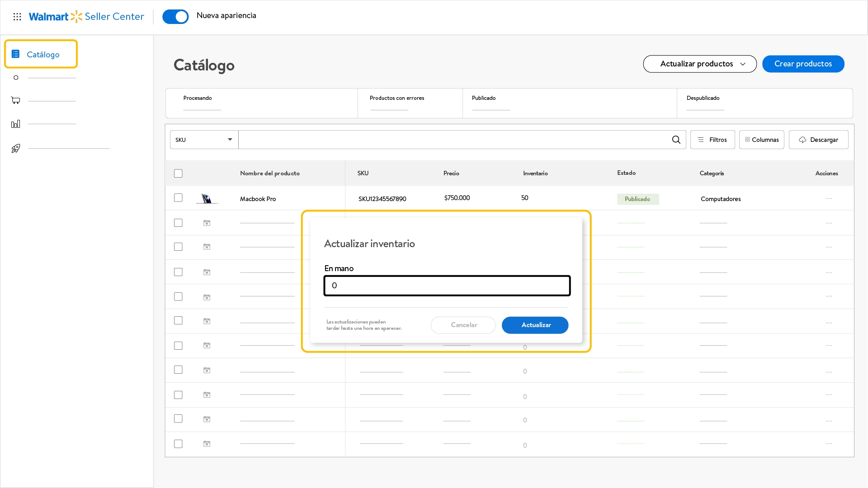This screenshot has width=868, height=488.
Task: Click the Actualizar button in dialog
Action: click(x=535, y=325)
